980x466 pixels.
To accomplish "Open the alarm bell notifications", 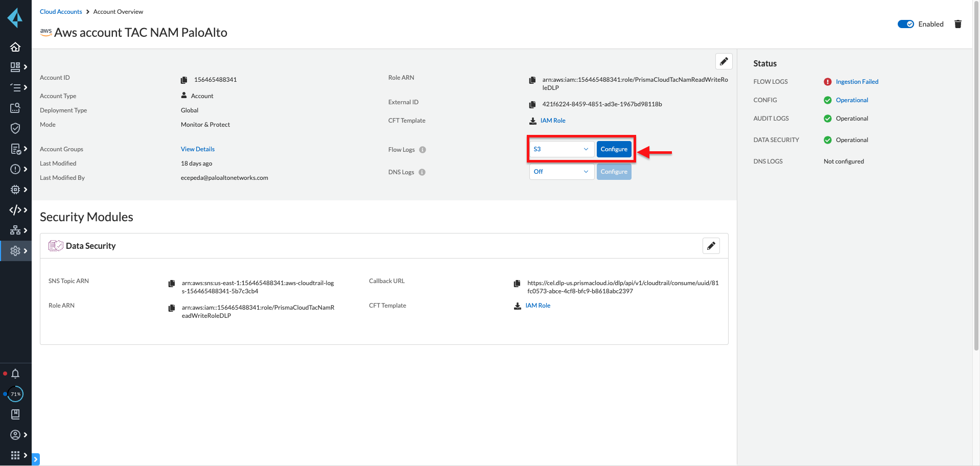I will [x=15, y=374].
